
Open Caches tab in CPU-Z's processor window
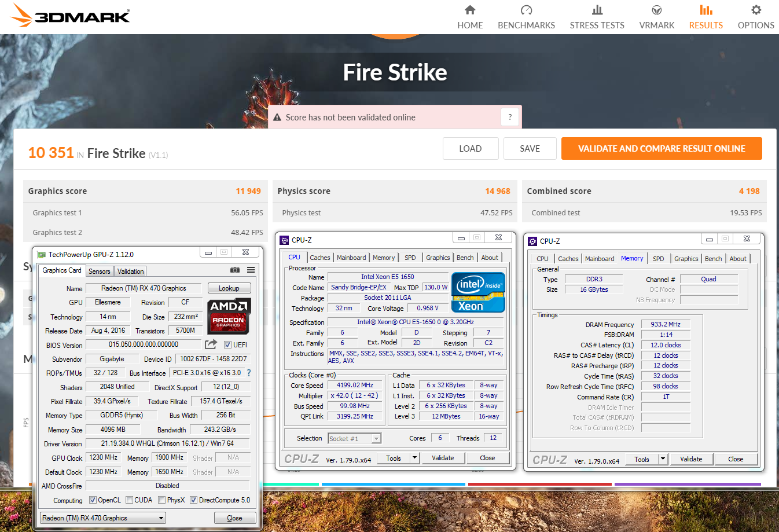coord(320,258)
